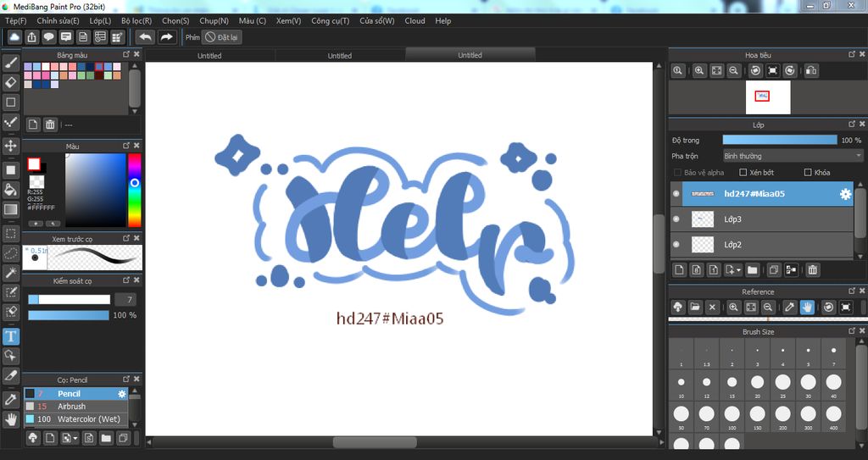Click the brush size slider showing 7
868x460 pixels.
70,300
